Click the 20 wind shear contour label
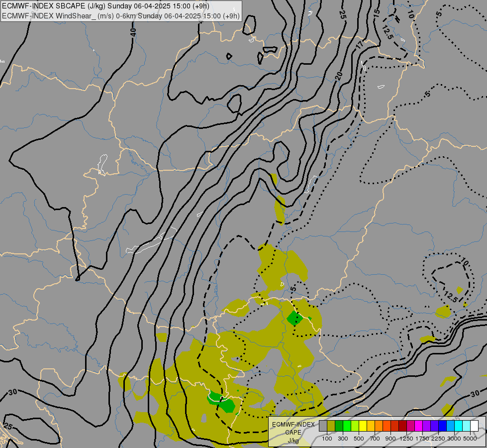The width and height of the screenshot is (487, 448). pos(339,76)
